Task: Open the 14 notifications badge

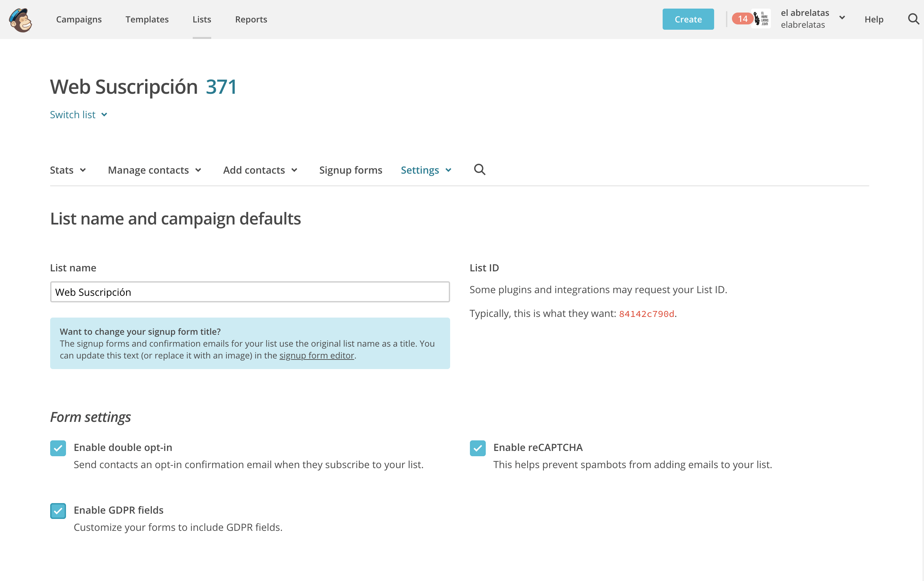Action: coord(742,19)
